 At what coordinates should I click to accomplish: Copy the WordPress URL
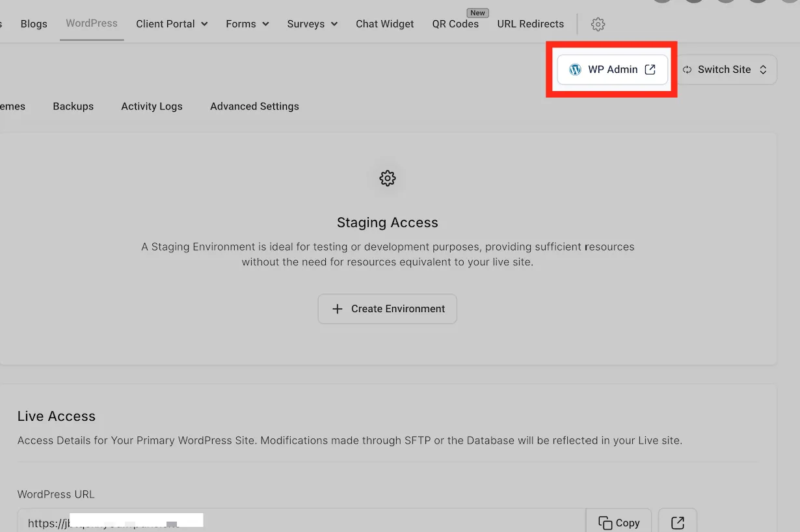coord(619,523)
